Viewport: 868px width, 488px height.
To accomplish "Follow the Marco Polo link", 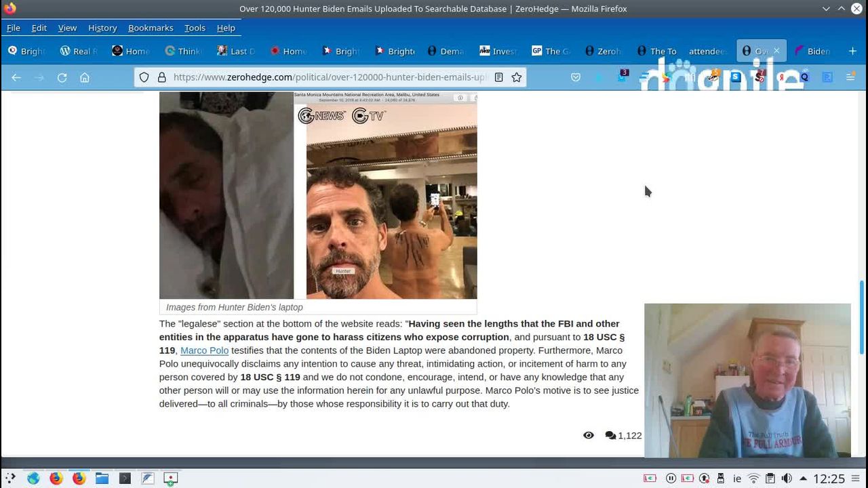I will tap(204, 350).
